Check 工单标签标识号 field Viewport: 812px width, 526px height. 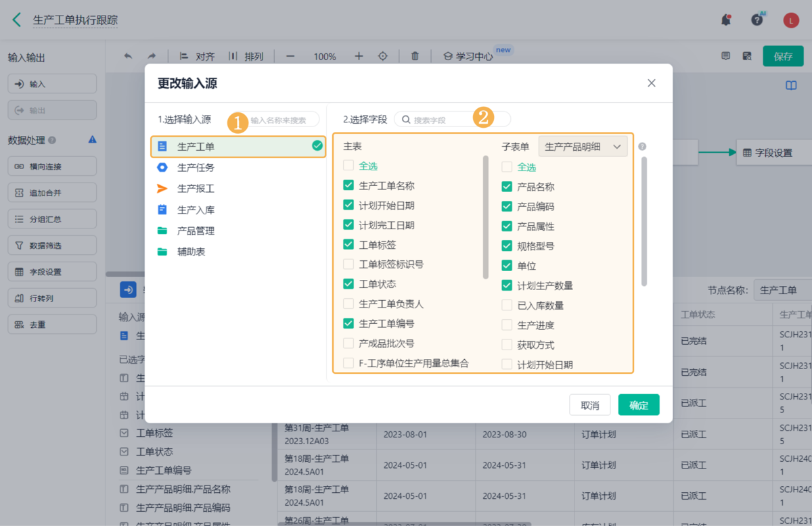[x=348, y=264]
